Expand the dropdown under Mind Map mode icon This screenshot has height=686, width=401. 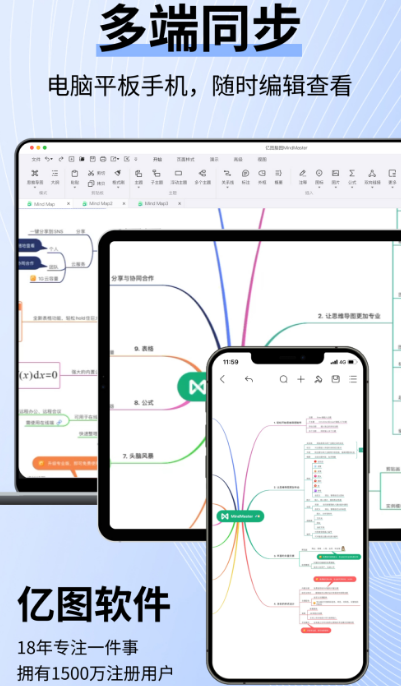tap(35, 187)
